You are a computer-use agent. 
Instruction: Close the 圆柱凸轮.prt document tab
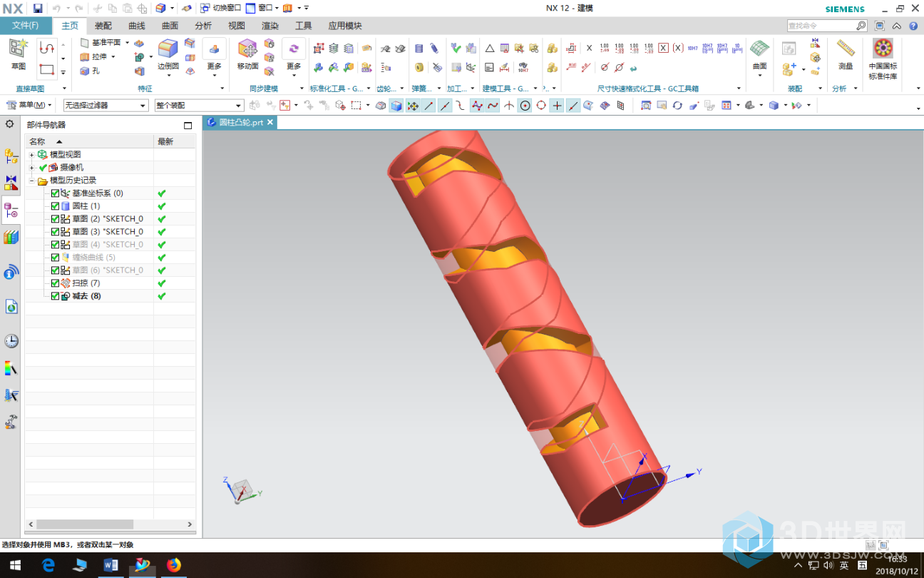pyautogui.click(x=270, y=123)
